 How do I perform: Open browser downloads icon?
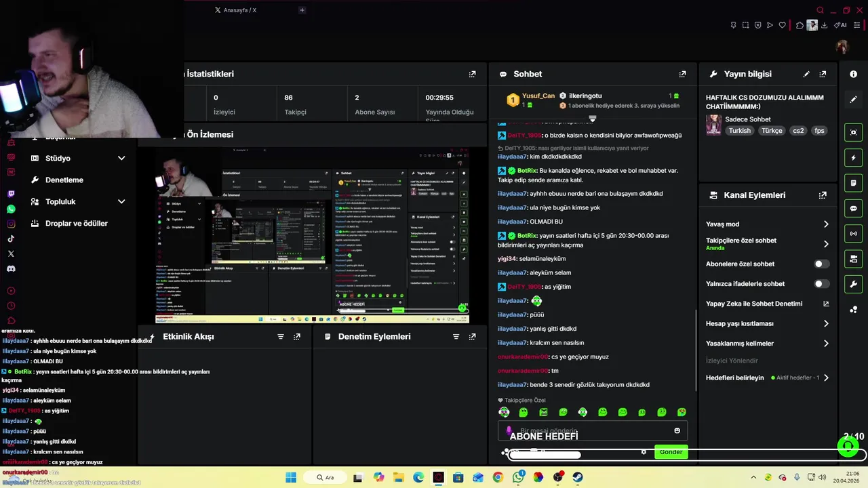coord(824,26)
